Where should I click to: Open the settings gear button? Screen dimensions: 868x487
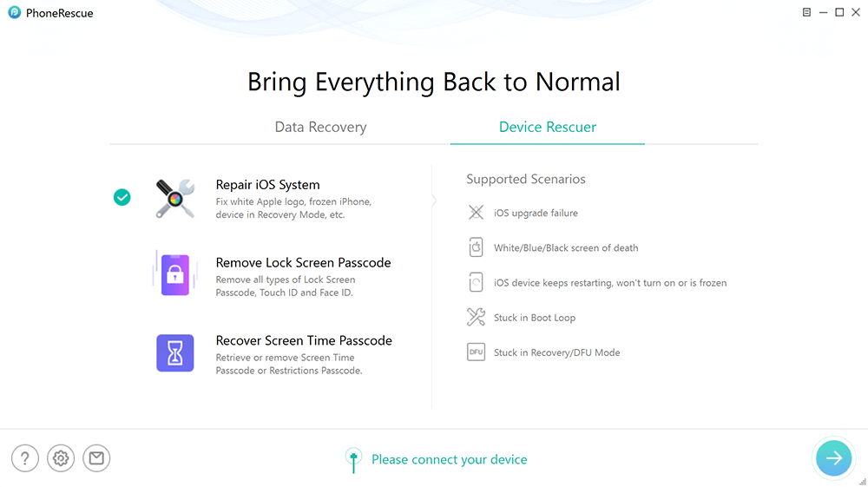(61, 458)
